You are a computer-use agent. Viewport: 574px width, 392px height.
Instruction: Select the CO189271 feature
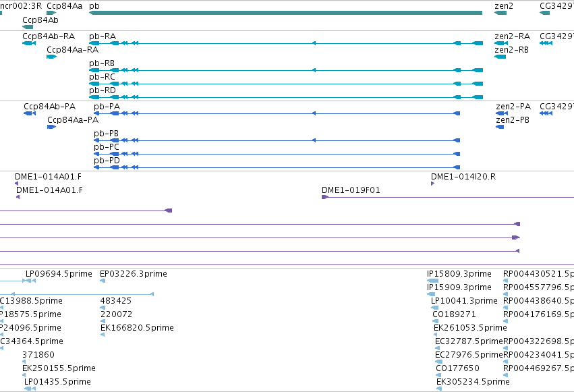coord(436,321)
